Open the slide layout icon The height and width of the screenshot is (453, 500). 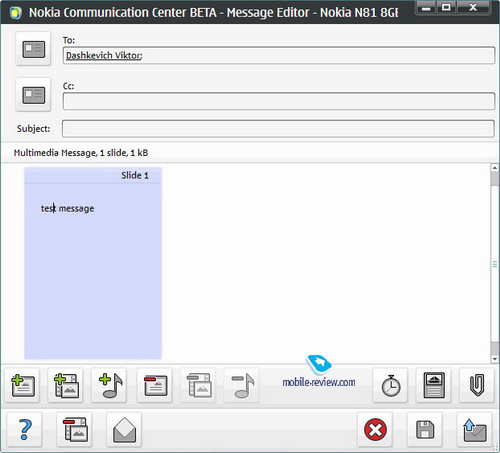434,385
